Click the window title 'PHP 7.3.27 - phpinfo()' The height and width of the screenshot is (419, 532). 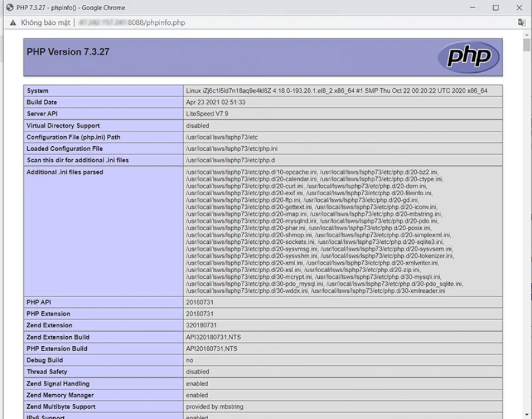click(x=46, y=8)
